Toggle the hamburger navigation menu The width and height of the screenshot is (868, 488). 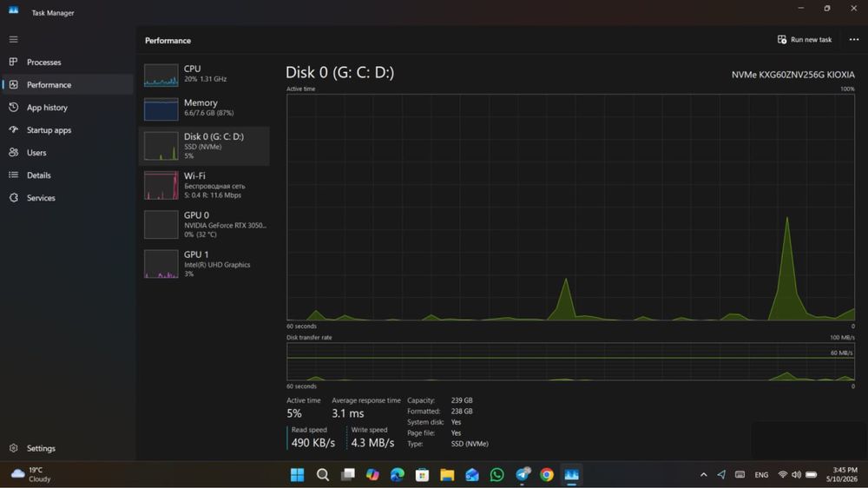pos(13,39)
